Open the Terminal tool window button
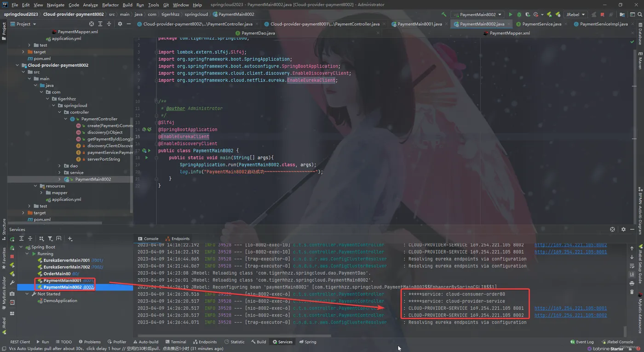 pos(175,342)
